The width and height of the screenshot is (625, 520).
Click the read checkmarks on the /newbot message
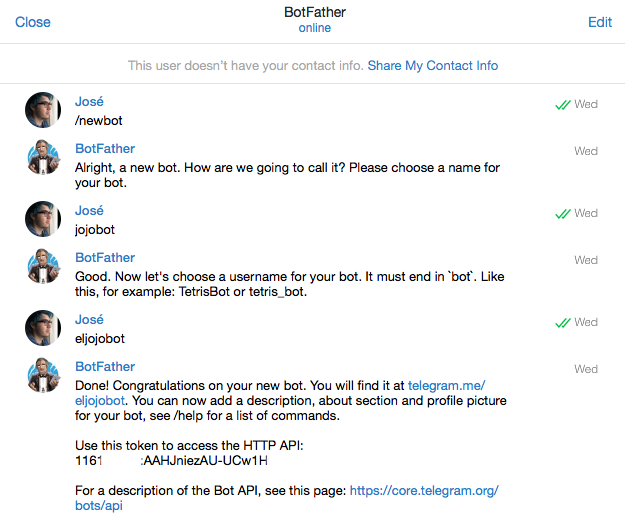562,104
